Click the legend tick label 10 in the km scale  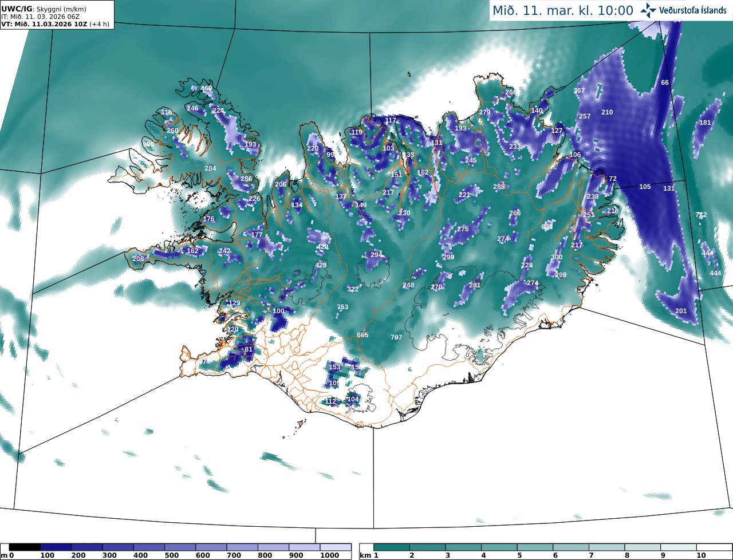[701, 555]
